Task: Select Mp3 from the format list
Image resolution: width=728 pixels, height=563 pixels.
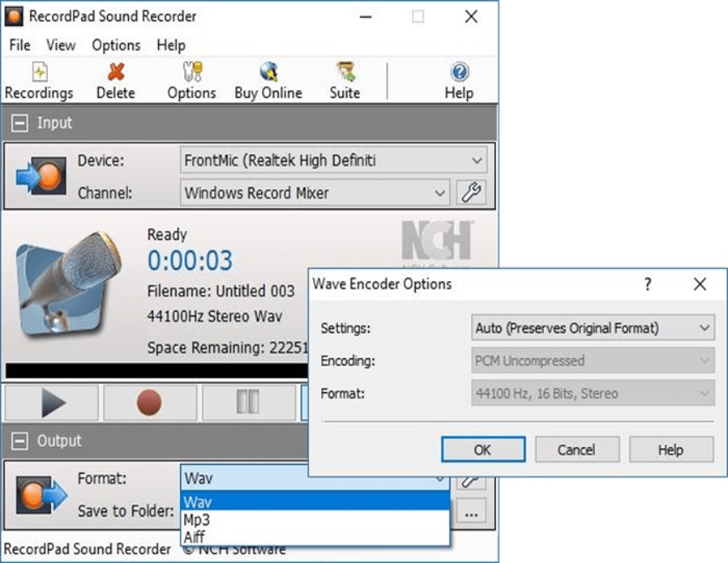Action: 198,518
